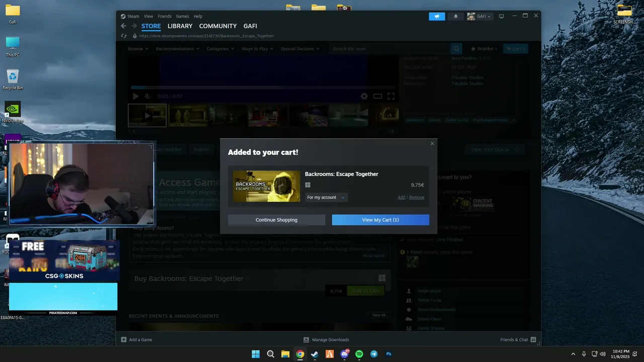Select the STORE tab

[x=151, y=26]
